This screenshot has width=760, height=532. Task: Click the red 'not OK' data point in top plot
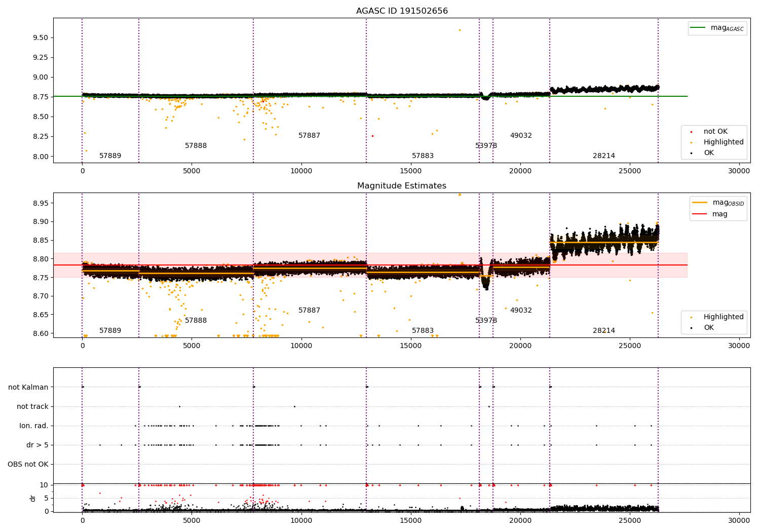(372, 136)
